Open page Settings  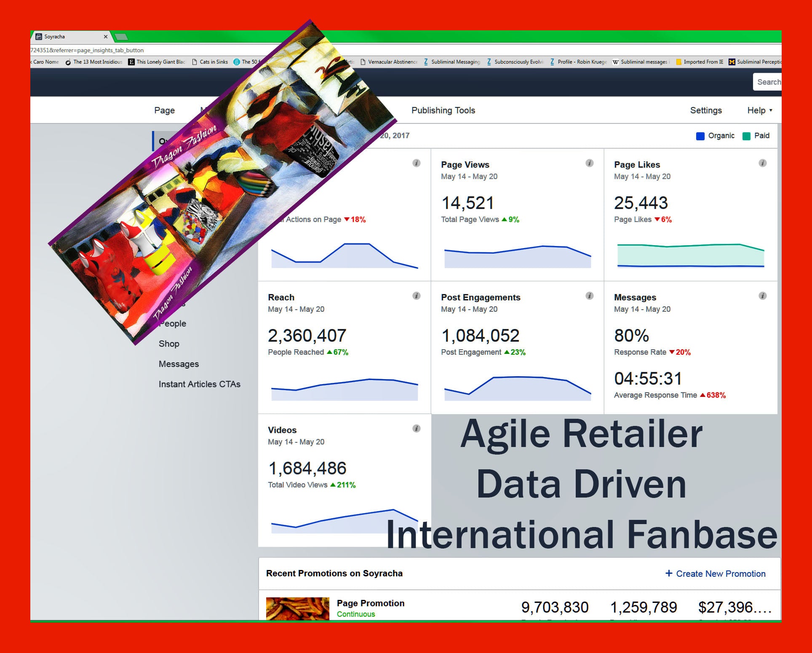coord(706,110)
